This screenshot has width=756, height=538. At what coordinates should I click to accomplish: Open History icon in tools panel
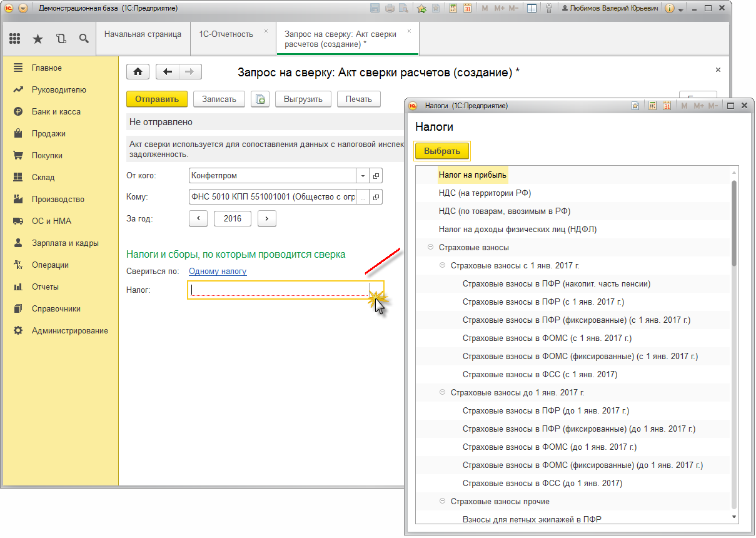coord(61,39)
